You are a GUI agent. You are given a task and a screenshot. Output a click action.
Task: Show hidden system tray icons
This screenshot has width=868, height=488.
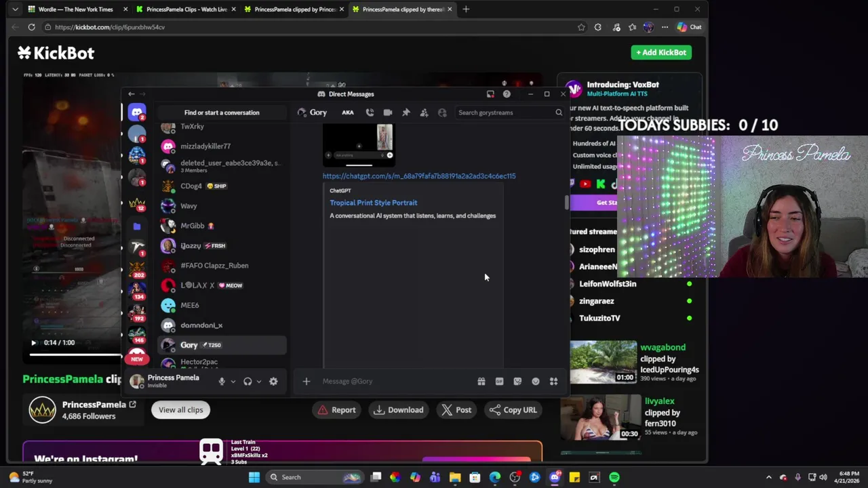click(x=768, y=477)
